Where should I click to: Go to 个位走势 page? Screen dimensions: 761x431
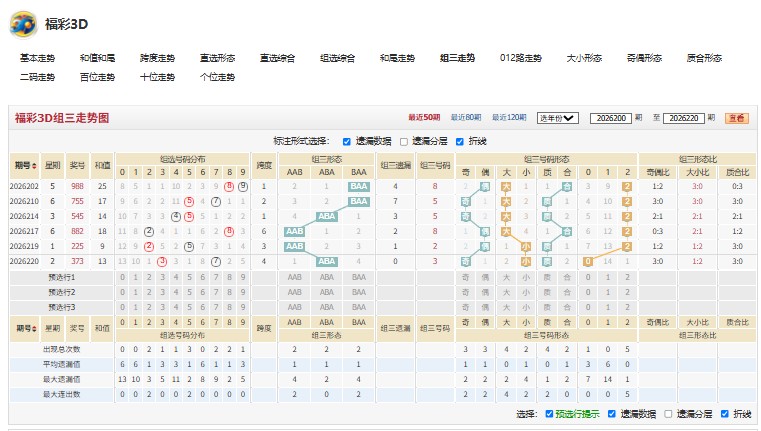217,77
